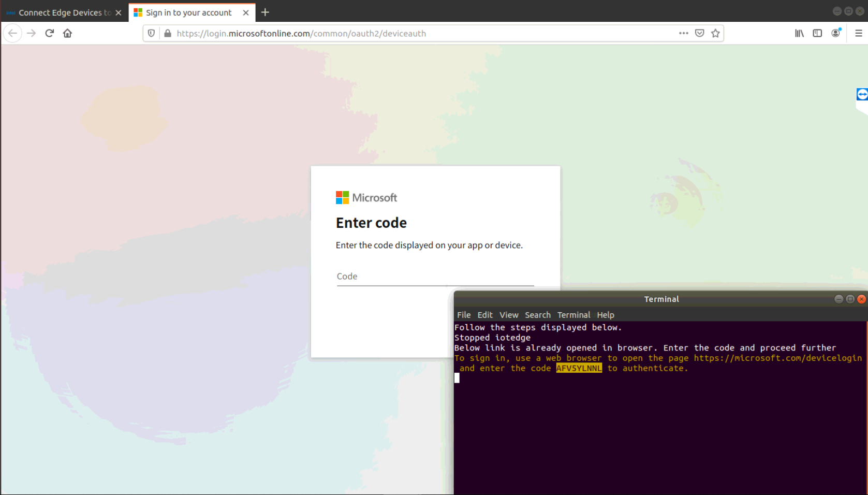Click the Microsoft logo on sign-in card

pyautogui.click(x=366, y=197)
